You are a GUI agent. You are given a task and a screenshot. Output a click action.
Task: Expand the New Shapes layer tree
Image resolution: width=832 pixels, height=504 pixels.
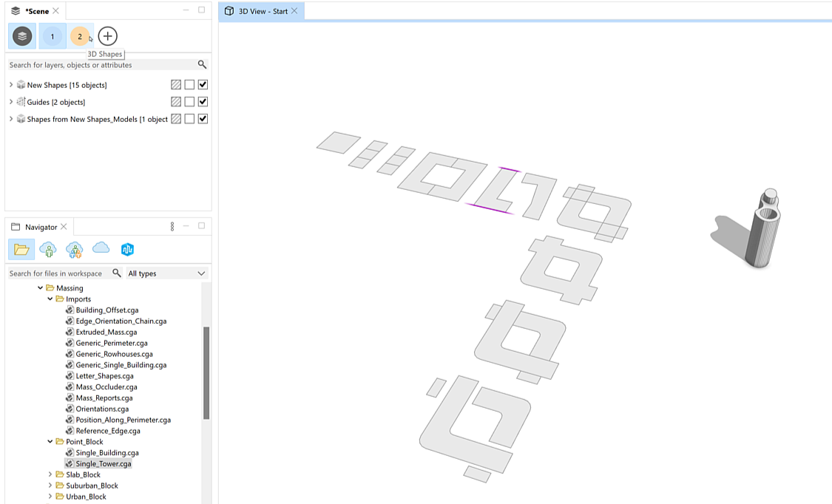pyautogui.click(x=13, y=84)
